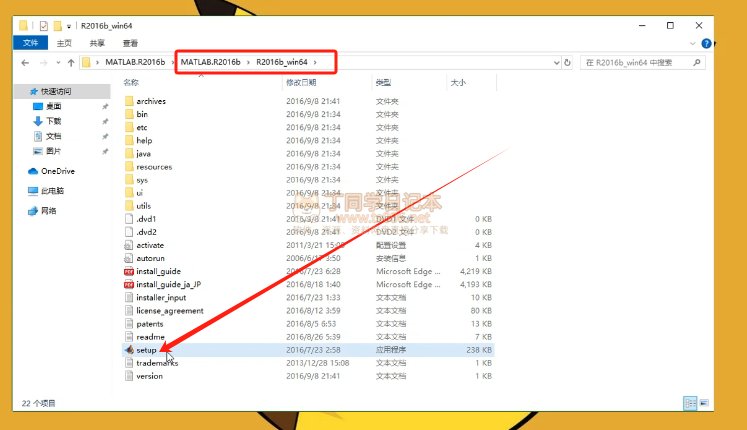This screenshot has height=430, width=747.
Task: Select 网络 (Network) in navigation pane
Action: (x=48, y=210)
